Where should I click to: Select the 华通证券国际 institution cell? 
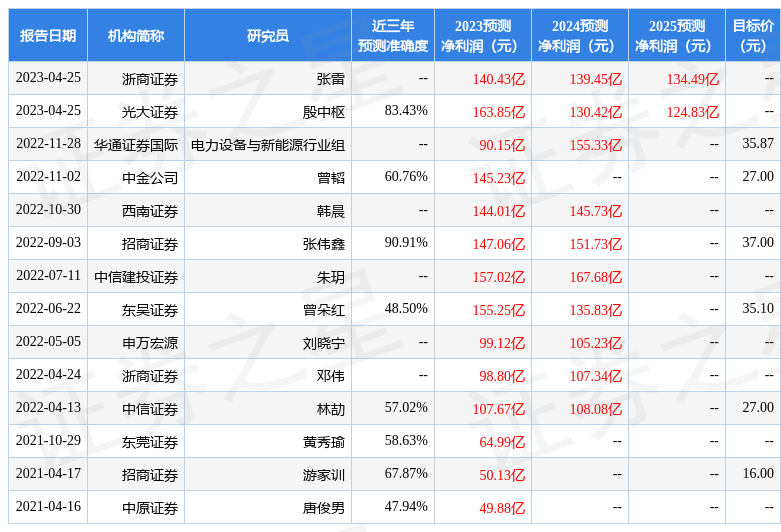click(x=136, y=145)
